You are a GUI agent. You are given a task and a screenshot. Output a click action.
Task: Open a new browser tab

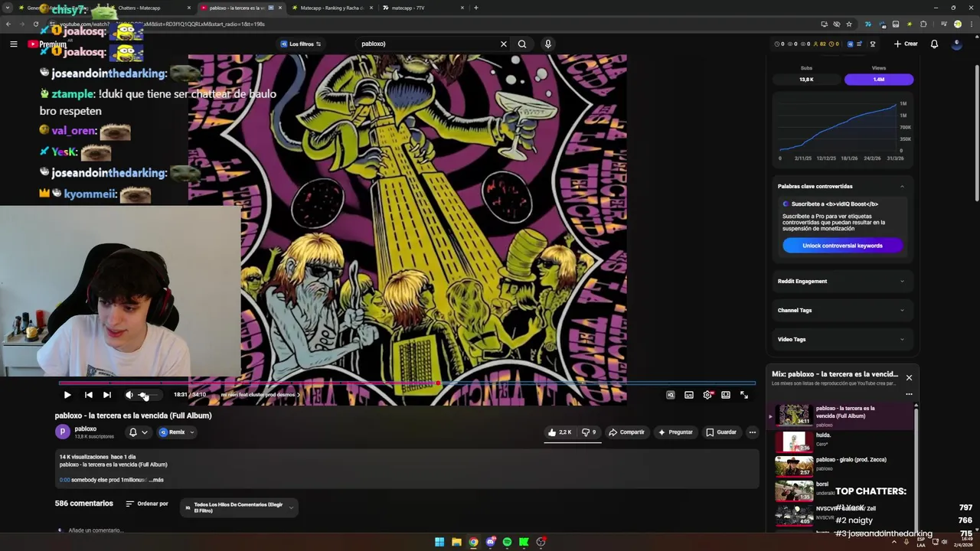tap(476, 8)
